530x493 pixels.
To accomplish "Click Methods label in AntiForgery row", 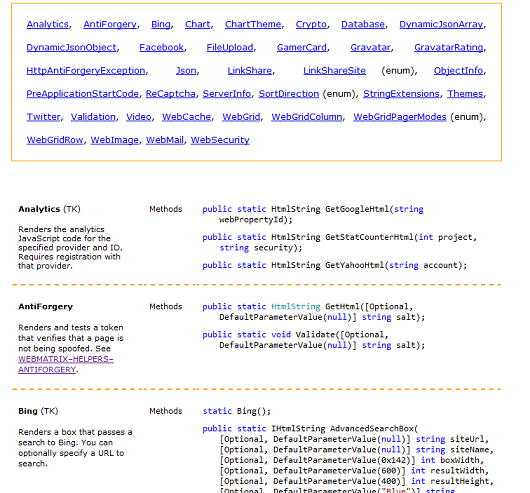I will [166, 306].
